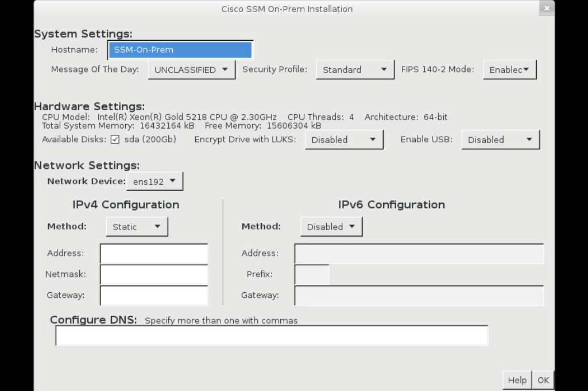Click the Network Settings heading
The image size is (588, 391).
coord(87,165)
